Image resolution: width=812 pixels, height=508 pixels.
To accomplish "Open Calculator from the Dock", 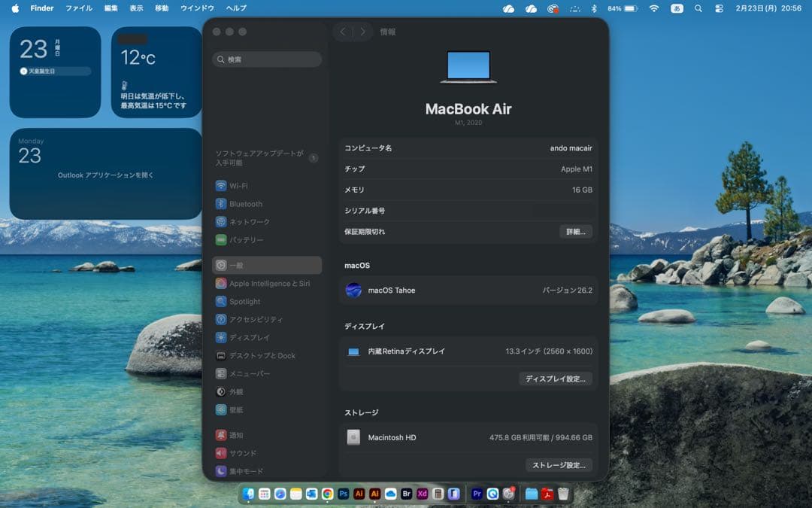I will coord(438,494).
